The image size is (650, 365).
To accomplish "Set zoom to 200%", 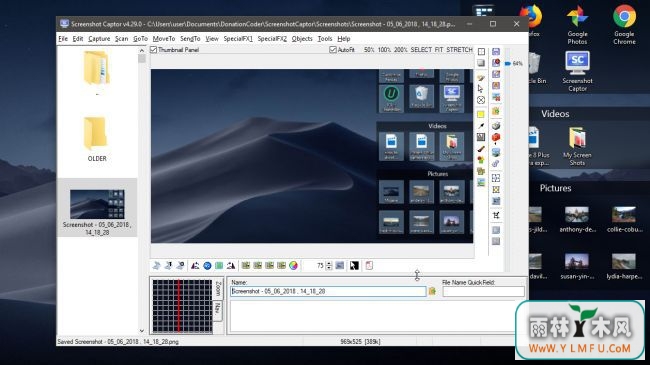I will coord(400,50).
